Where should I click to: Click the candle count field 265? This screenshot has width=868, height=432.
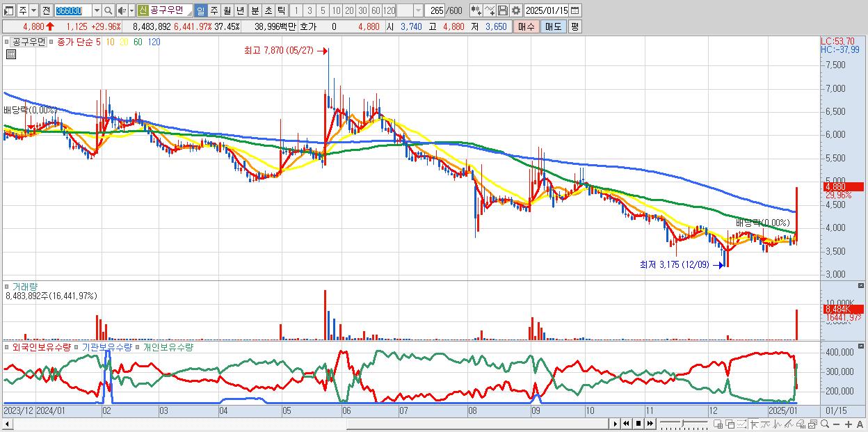click(435, 10)
